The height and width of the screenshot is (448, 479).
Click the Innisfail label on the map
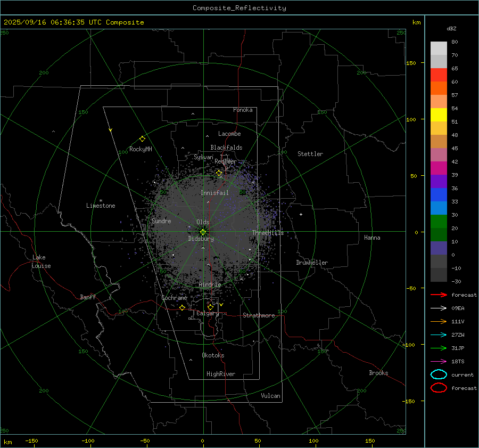pyautogui.click(x=214, y=193)
